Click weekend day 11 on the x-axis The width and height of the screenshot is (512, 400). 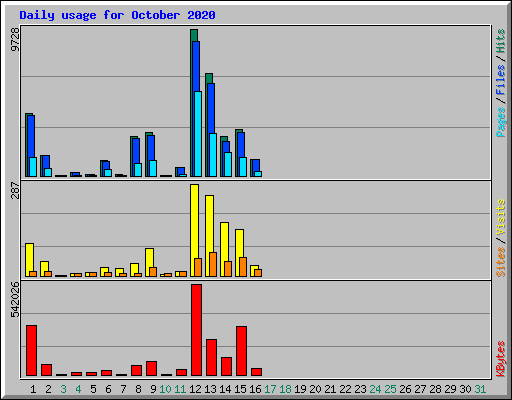(x=180, y=389)
